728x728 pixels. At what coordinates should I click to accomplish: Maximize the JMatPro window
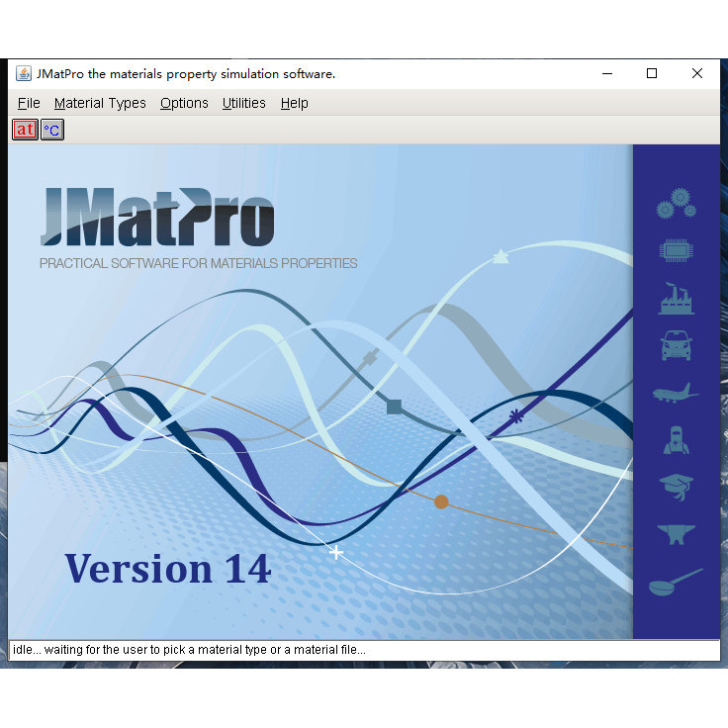coord(652,73)
